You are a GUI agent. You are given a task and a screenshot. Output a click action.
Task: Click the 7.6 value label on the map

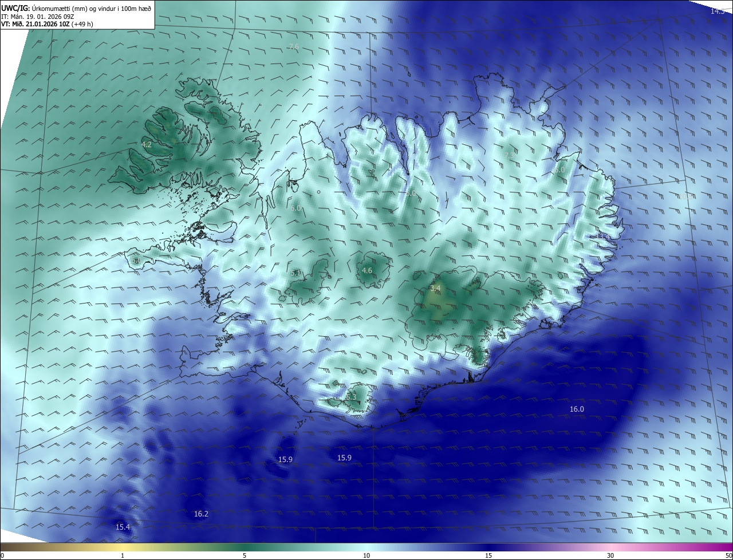294,47
